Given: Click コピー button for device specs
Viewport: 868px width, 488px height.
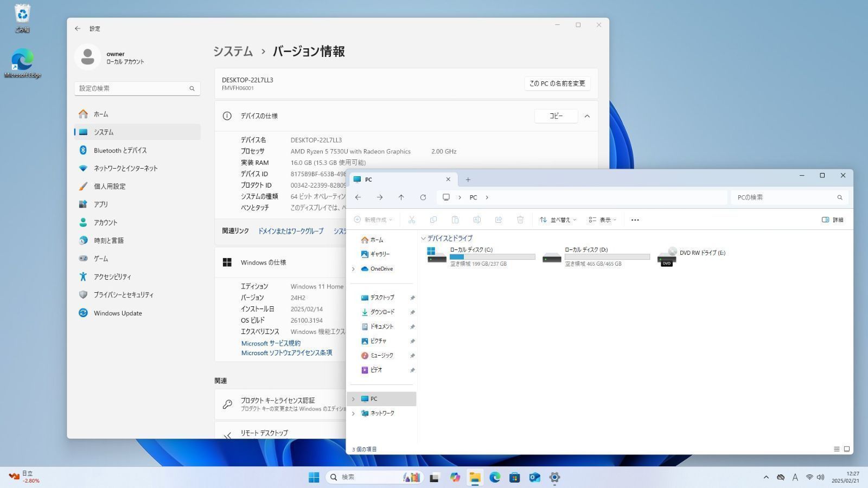Looking at the screenshot, I should tap(556, 116).
